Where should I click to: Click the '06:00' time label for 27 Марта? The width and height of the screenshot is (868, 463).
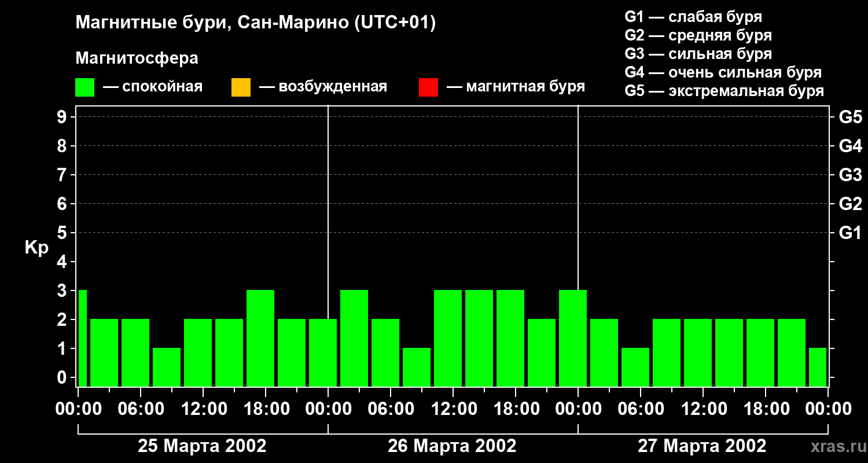pos(641,409)
